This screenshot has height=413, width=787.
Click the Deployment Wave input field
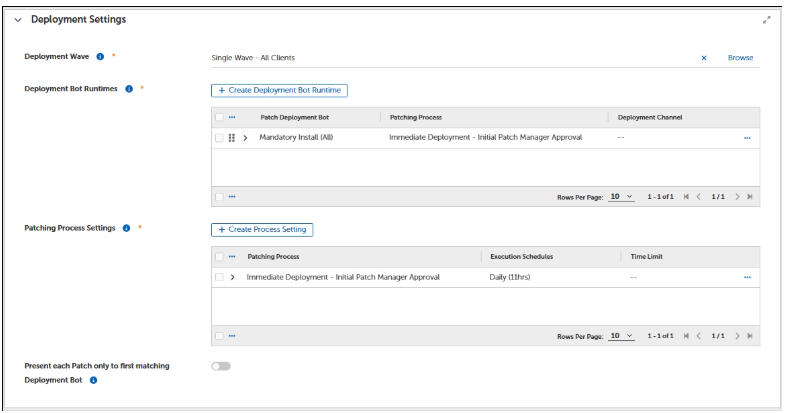pos(440,58)
